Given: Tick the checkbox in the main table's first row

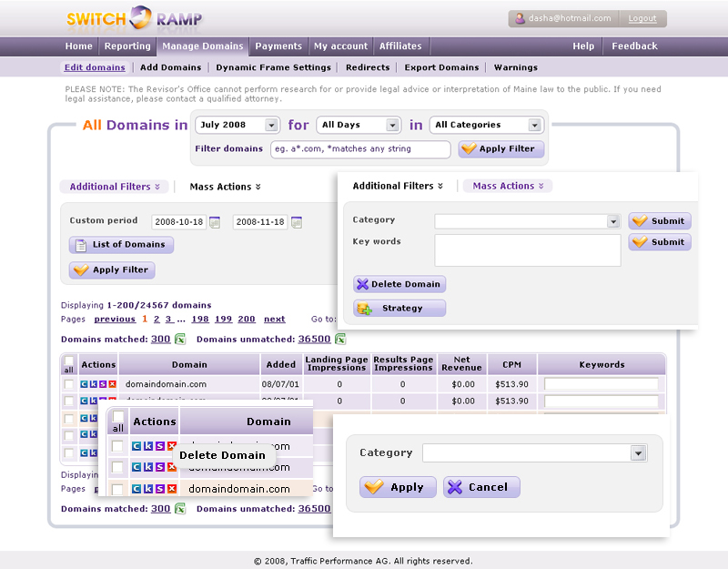Looking at the screenshot, I should tap(69, 384).
